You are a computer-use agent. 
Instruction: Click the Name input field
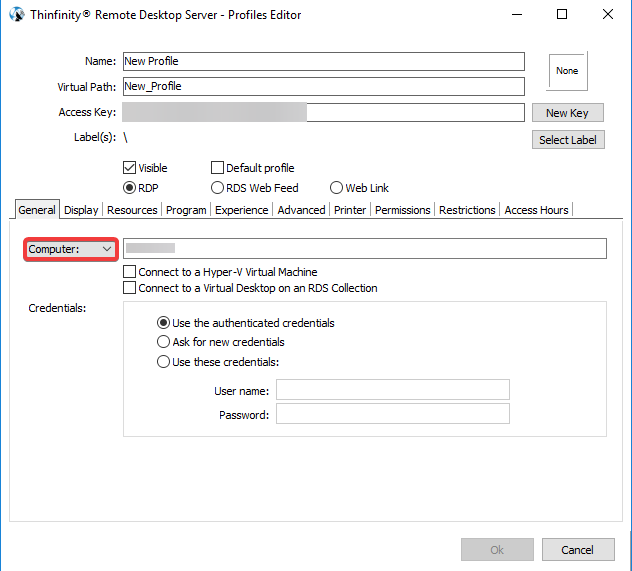click(324, 61)
